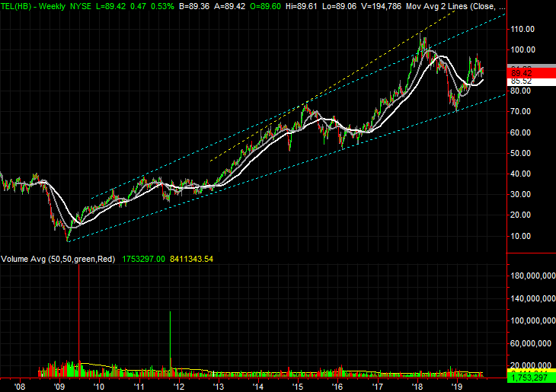
Task: Click the 100.00 price axis label
Action: tap(522, 49)
